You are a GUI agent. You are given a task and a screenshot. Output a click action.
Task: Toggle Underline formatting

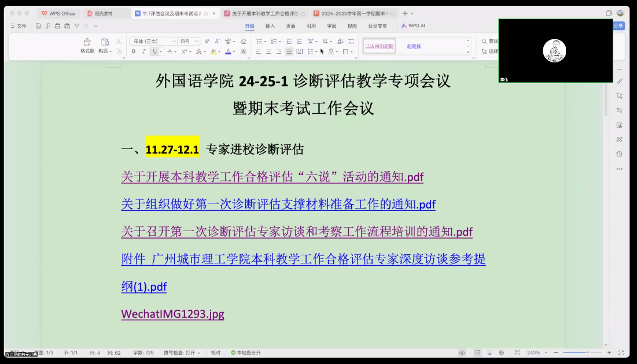tap(154, 51)
